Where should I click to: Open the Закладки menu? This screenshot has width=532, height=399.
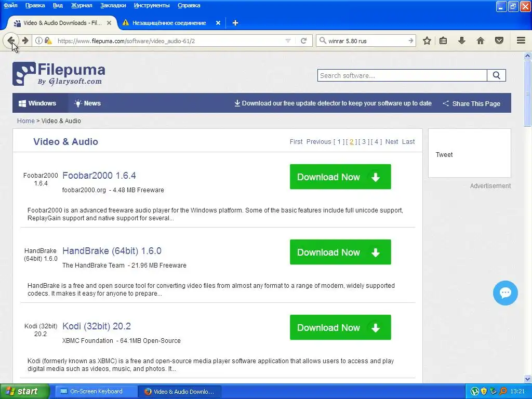[113, 5]
